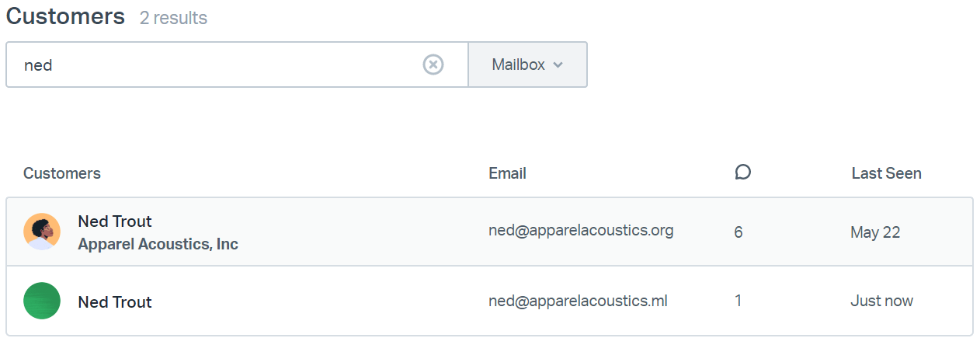980x345 pixels.
Task: Click the May 22 last seen date
Action: (x=875, y=232)
